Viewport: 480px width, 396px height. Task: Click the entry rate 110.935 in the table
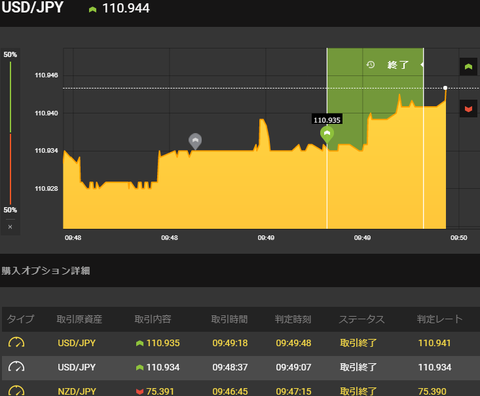click(x=163, y=343)
